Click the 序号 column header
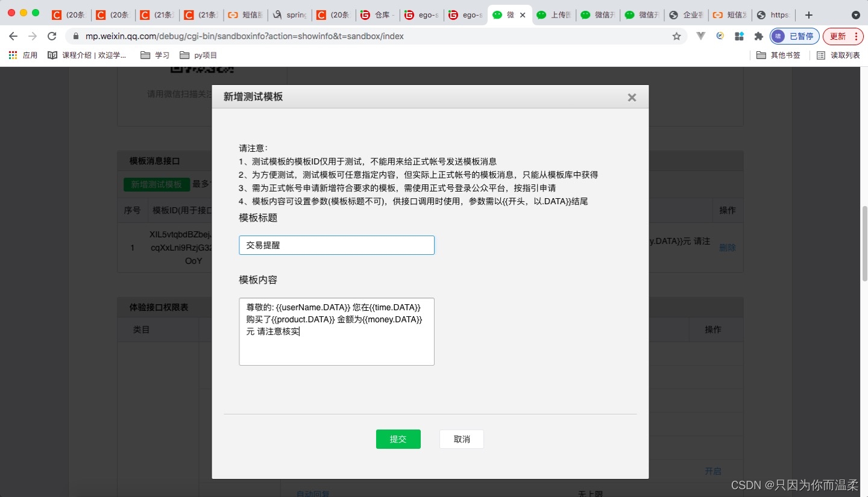 pos(132,210)
